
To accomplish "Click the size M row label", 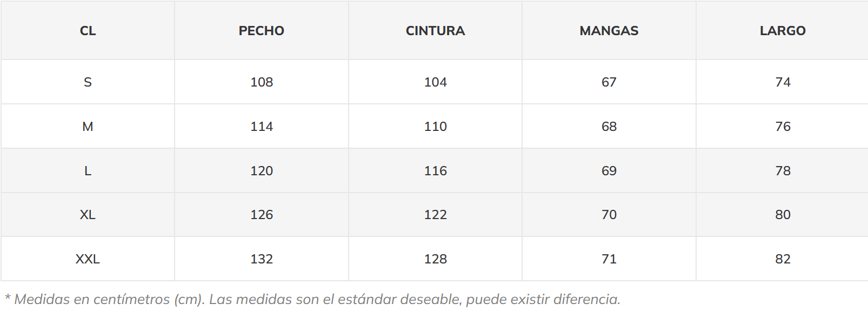I will (88, 127).
